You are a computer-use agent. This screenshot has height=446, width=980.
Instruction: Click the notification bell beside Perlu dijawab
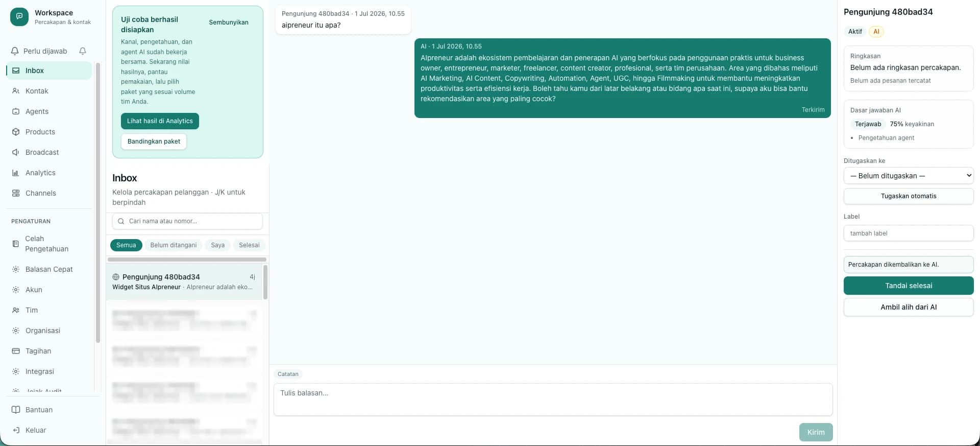83,51
